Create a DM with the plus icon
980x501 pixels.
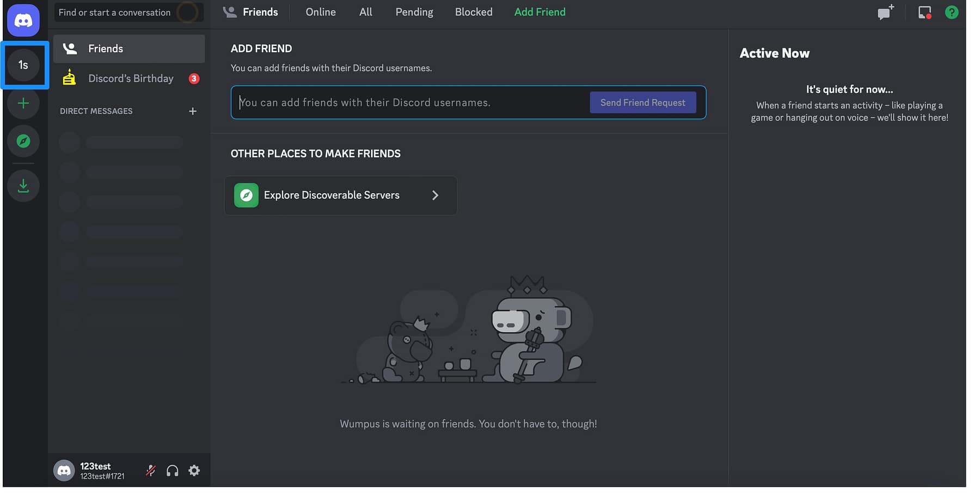click(193, 111)
